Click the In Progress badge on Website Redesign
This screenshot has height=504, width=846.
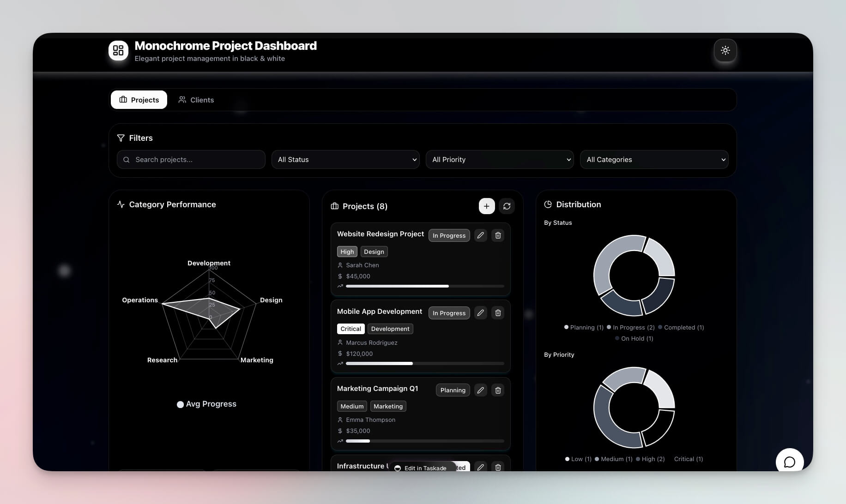point(449,235)
